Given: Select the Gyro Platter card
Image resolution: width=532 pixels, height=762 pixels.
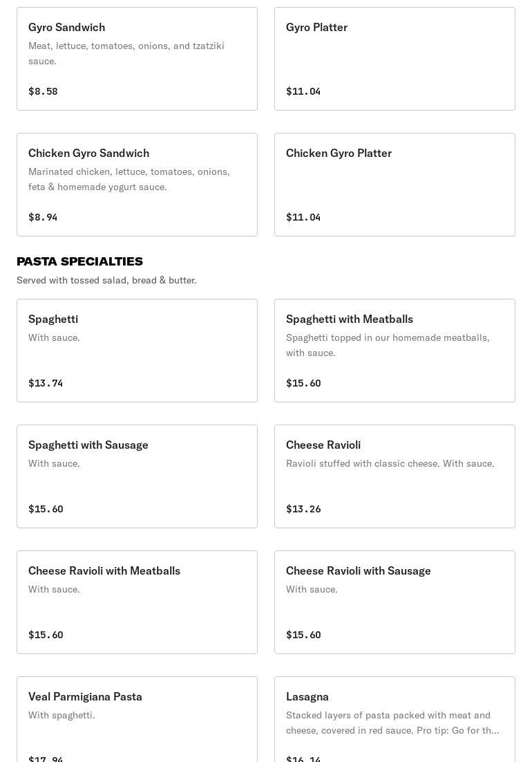Looking at the screenshot, I should [x=395, y=59].
